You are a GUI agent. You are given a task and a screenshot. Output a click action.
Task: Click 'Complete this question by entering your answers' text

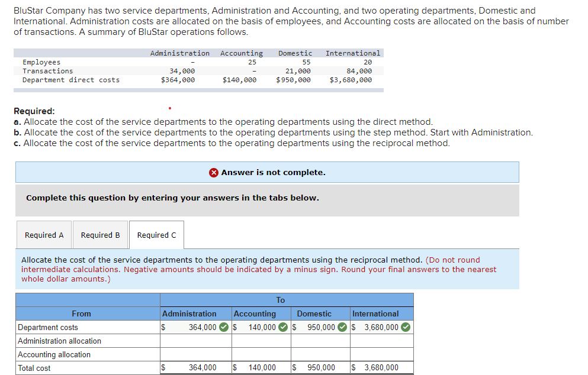[x=172, y=198]
